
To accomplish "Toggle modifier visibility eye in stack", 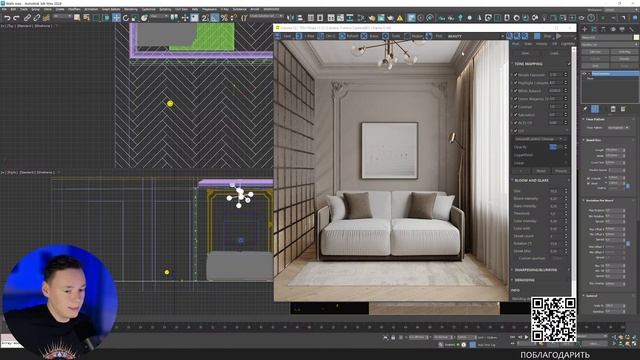I will pyautogui.click(x=585, y=74).
